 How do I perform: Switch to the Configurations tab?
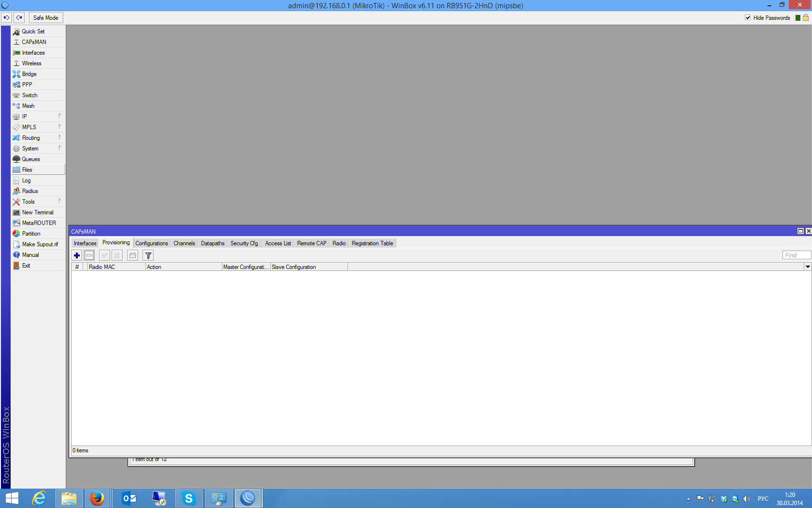point(151,243)
